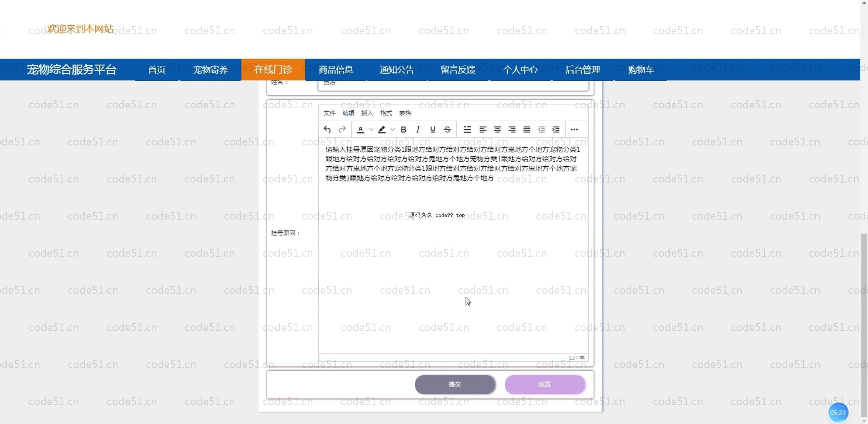Toggle underline formatting
868x424 pixels.
433,130
